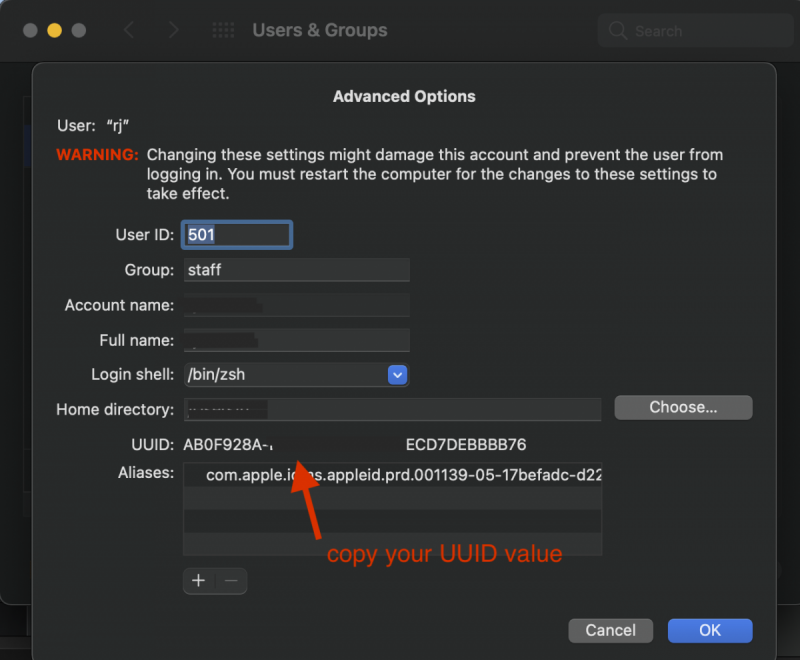Cancel the Advanced Options dialog
Image resolution: width=800 pixels, height=660 pixels.
[610, 630]
